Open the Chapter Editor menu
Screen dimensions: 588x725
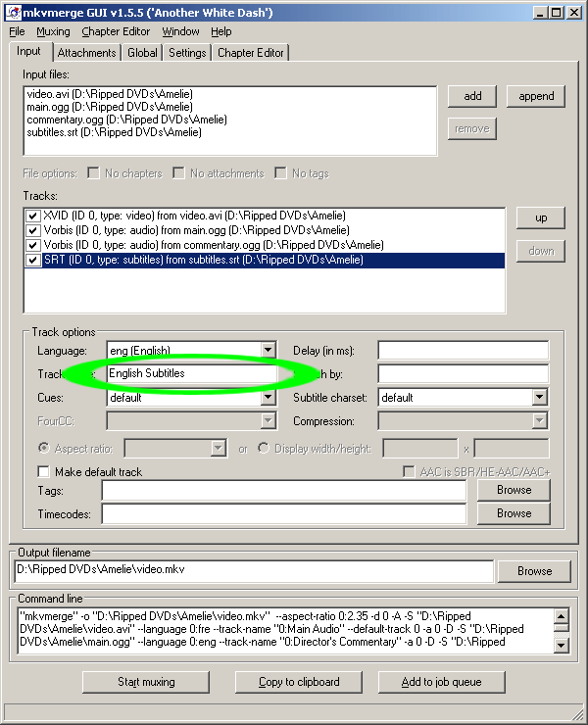[116, 31]
